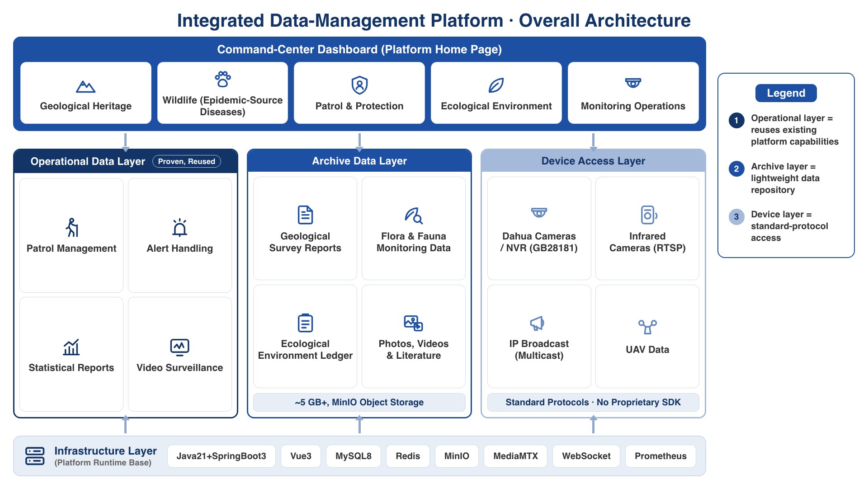The width and height of the screenshot is (868, 488).
Task: Click the Geological Survey Reports document icon
Action: pyautogui.click(x=305, y=215)
